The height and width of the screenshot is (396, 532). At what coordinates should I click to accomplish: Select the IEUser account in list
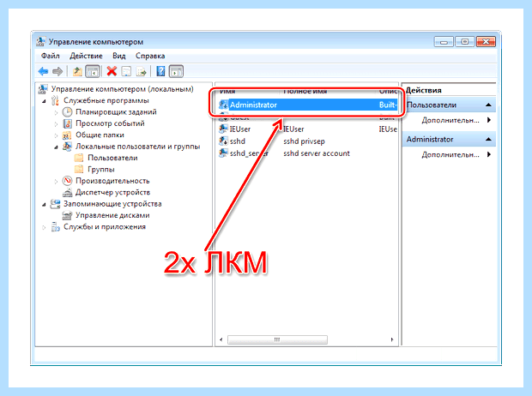pyautogui.click(x=240, y=129)
